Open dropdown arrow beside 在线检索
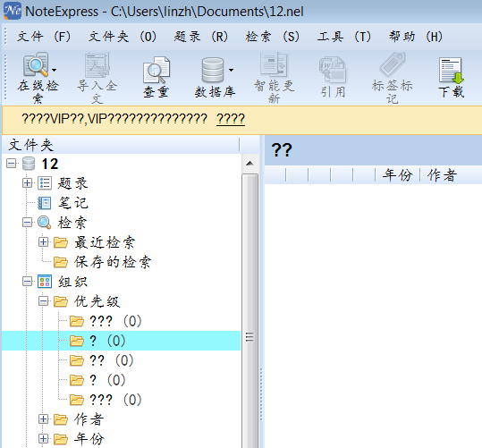The image size is (482, 448). (54, 70)
